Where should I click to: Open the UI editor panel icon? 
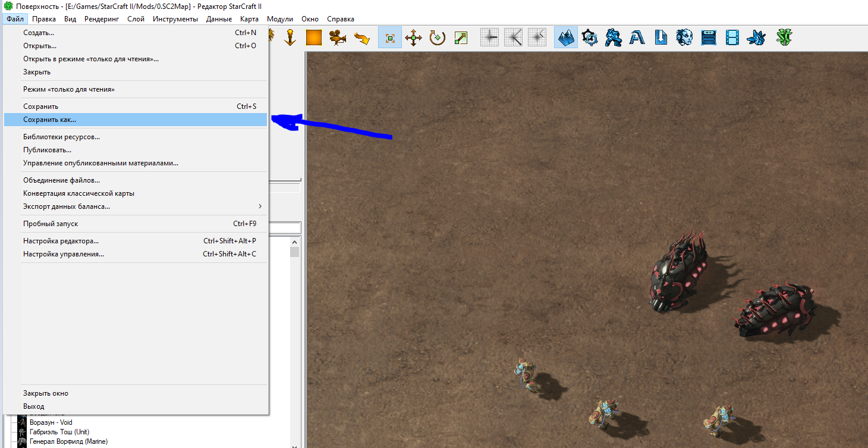(x=708, y=37)
